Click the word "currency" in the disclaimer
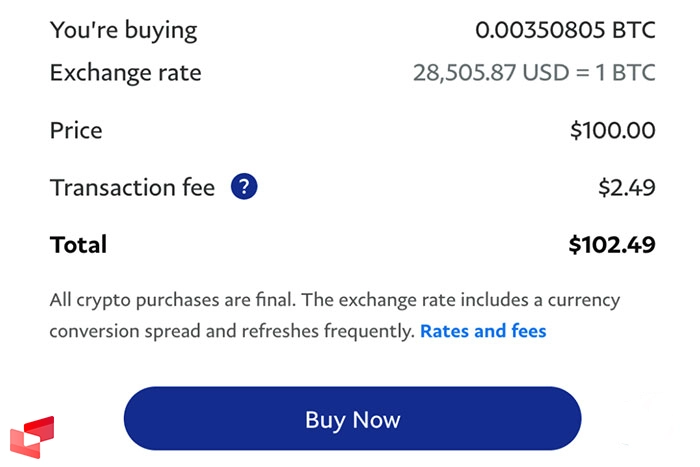Image resolution: width=700 pixels, height=467 pixels. click(576, 300)
